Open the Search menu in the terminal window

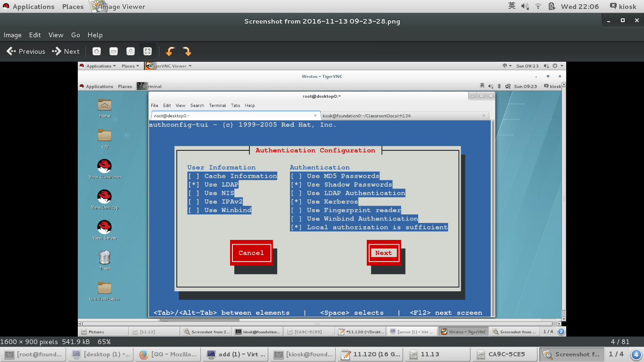pyautogui.click(x=197, y=106)
